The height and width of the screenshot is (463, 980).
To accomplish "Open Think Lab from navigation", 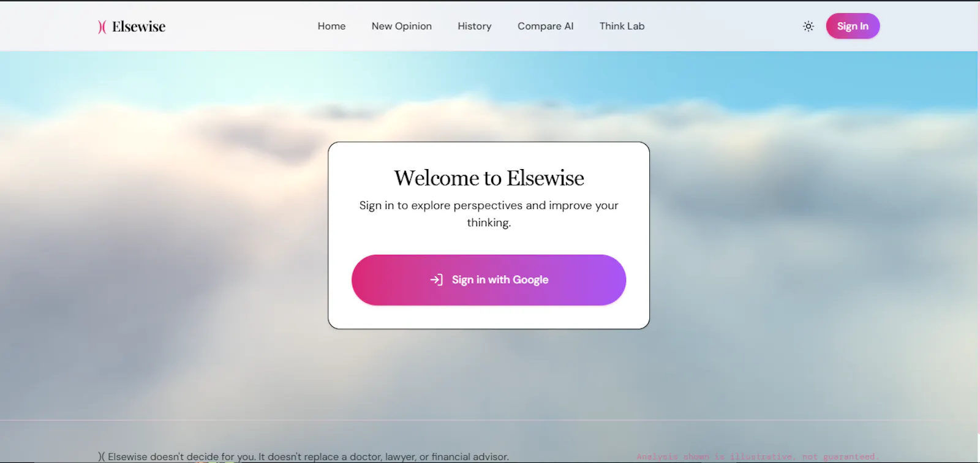I will point(622,26).
